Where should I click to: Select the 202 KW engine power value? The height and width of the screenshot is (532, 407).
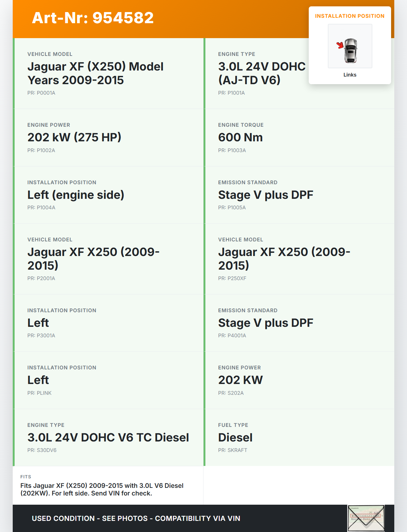(x=240, y=380)
